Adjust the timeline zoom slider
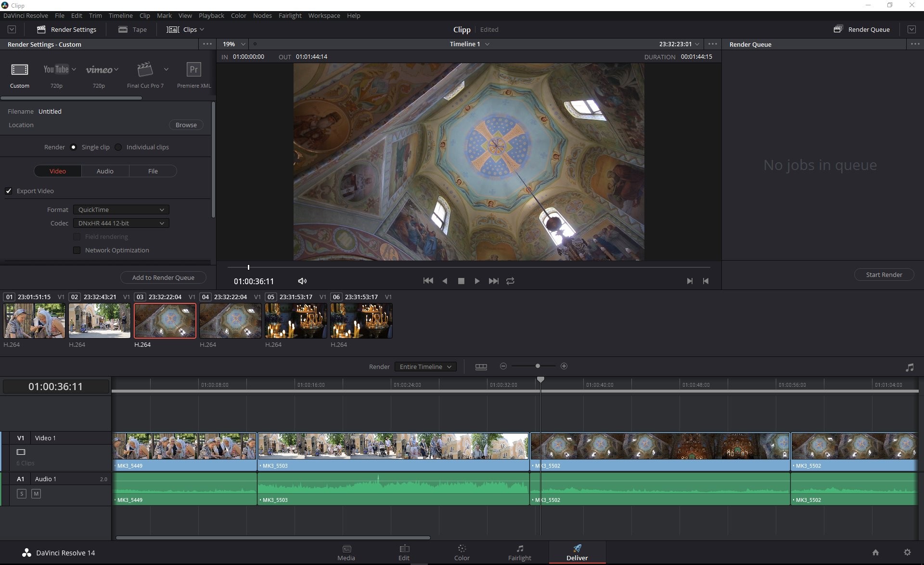The image size is (924, 565). pos(537,366)
